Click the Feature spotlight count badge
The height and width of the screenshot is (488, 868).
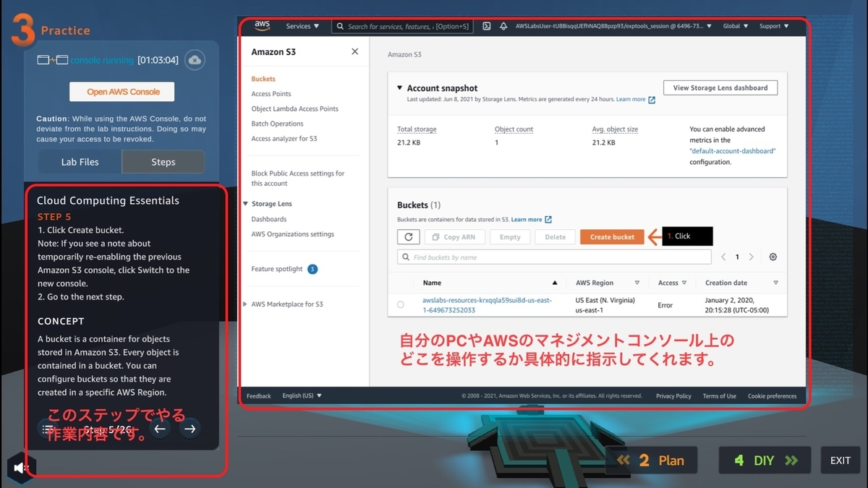pyautogui.click(x=312, y=269)
